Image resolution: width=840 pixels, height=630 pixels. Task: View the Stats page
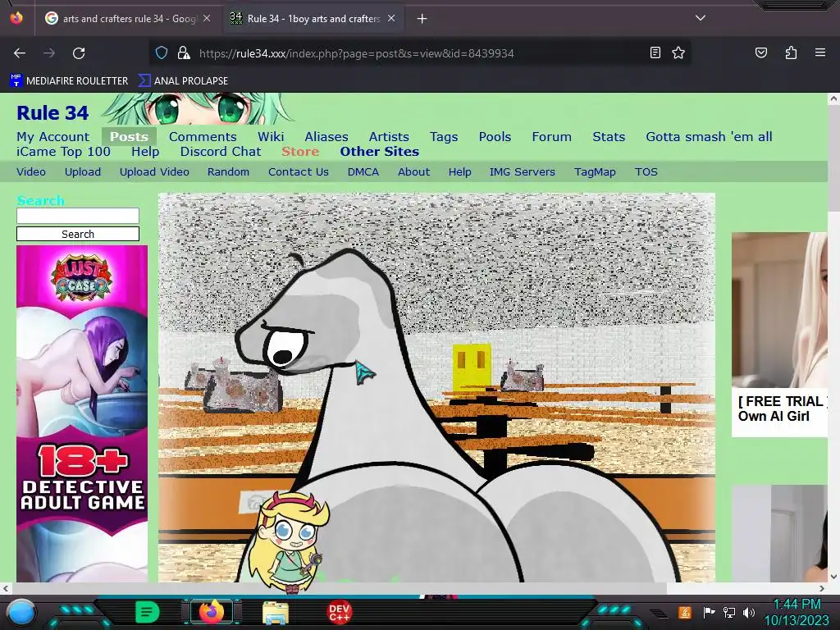tap(609, 137)
